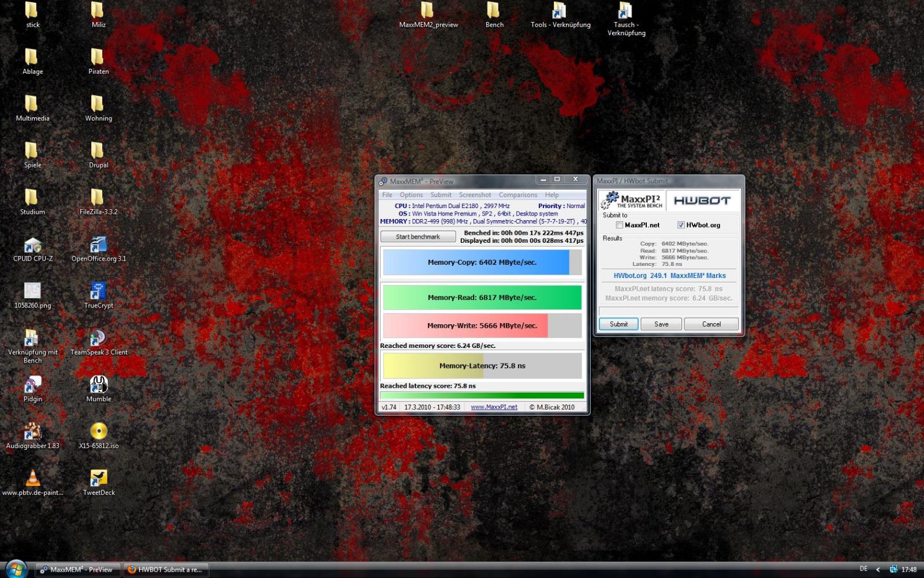The image size is (924, 578).
Task: Select Audiograbber 1.83 shortcut
Action: click(32, 436)
